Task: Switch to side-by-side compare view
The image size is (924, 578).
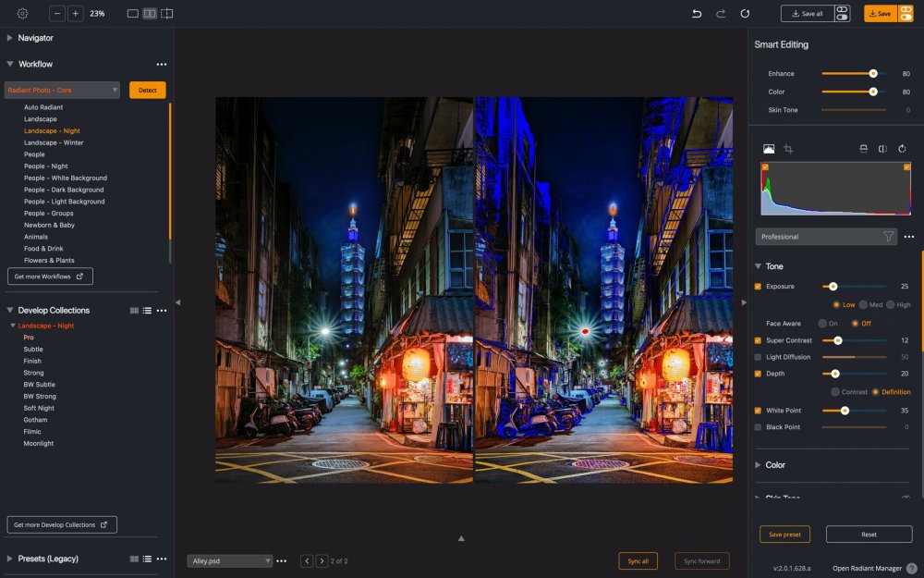Action: pos(150,13)
